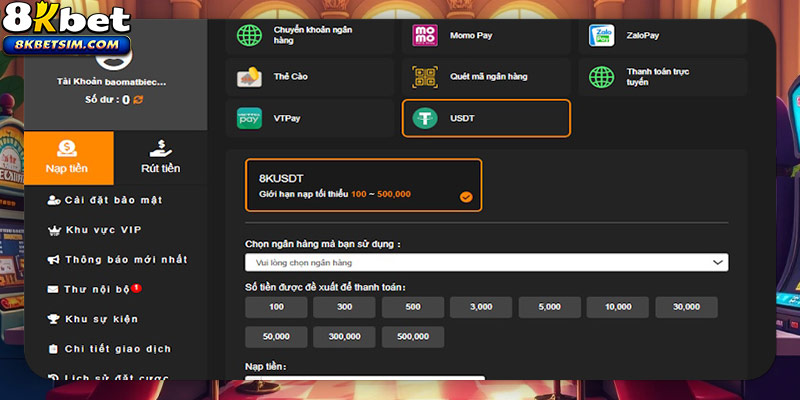Click the 8Kbet logo in the corner

pyautogui.click(x=67, y=29)
